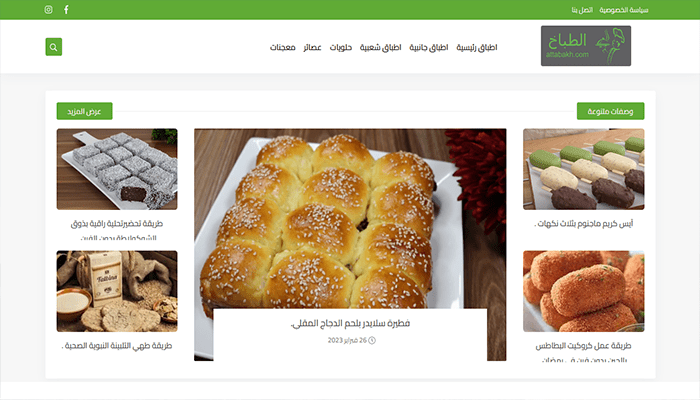
Task: Click the فطيرة سلايدر بلحم الدجاج title
Action: click(x=350, y=323)
